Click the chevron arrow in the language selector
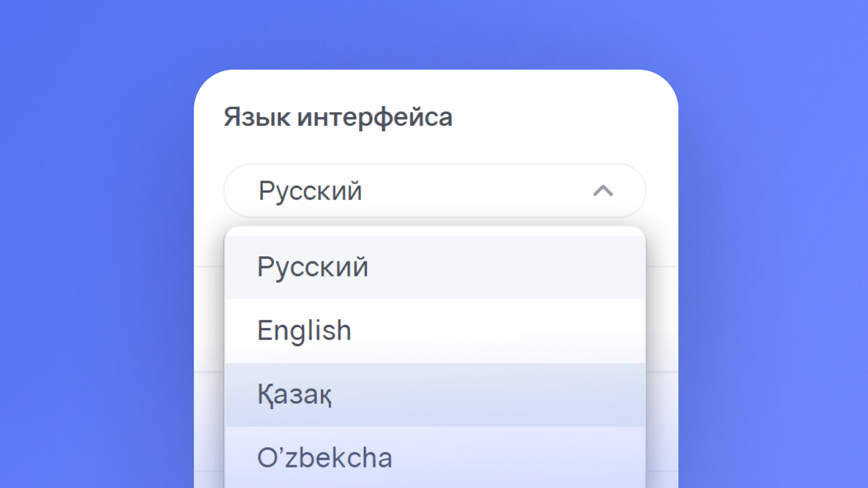This screenshot has height=488, width=868. pyautogui.click(x=603, y=191)
